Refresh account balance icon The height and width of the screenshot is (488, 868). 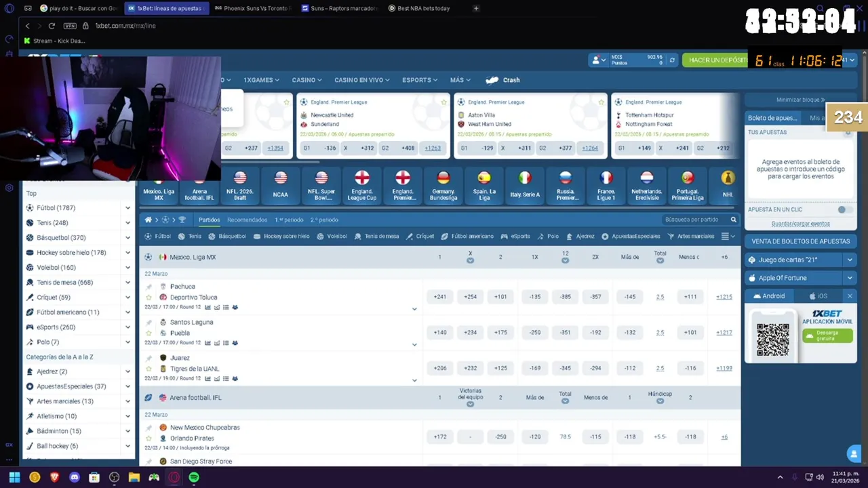(672, 60)
